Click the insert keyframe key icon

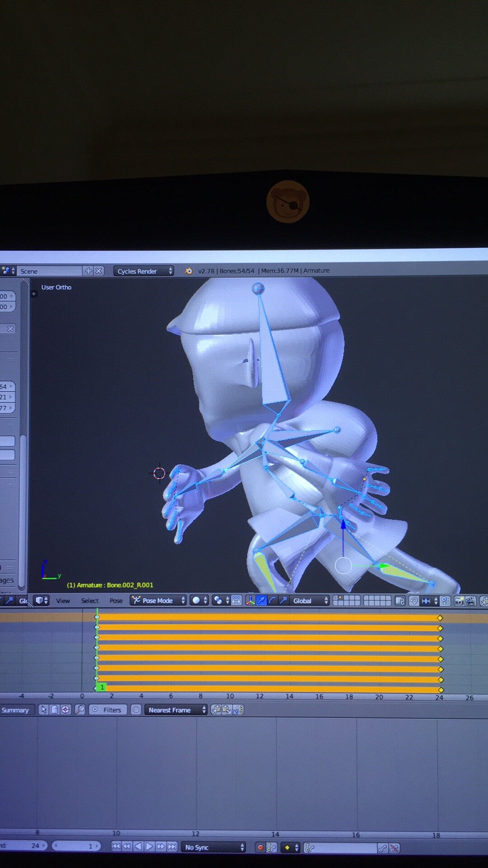tap(383, 849)
